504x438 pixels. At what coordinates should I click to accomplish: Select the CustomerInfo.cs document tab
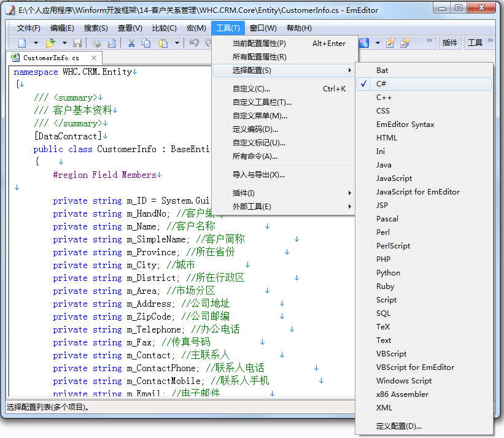[53, 58]
